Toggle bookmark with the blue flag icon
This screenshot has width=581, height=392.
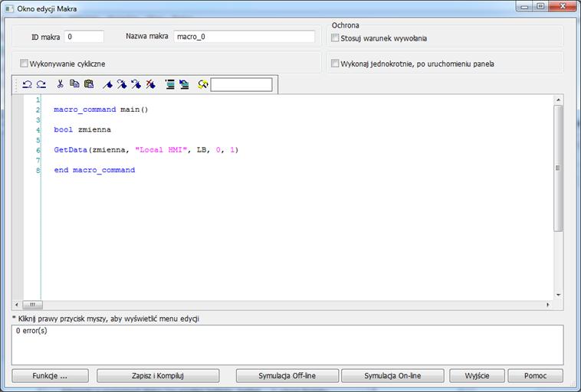coord(107,85)
